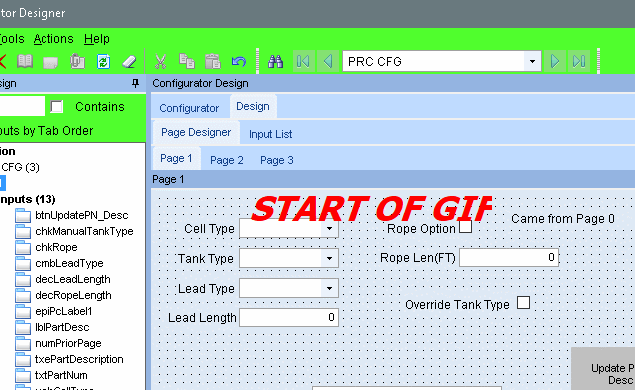The image size is (635, 390).
Task: Click the Lead Length input field
Action: click(289, 317)
